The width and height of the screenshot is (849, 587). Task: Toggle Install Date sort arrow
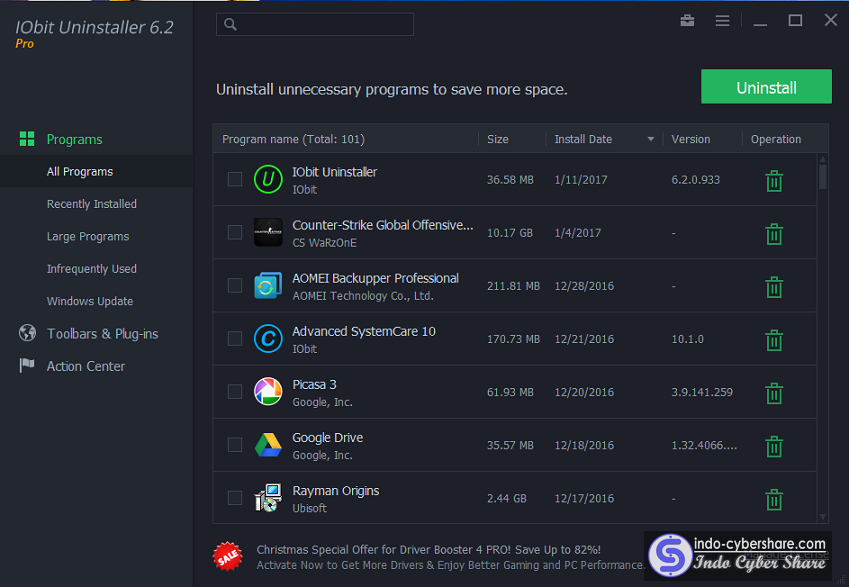(x=651, y=139)
